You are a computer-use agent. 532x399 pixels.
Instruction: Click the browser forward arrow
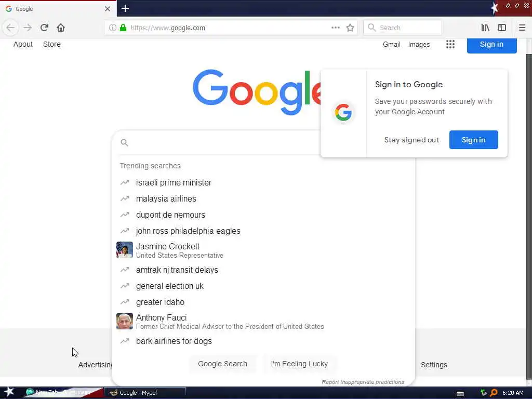click(x=28, y=28)
